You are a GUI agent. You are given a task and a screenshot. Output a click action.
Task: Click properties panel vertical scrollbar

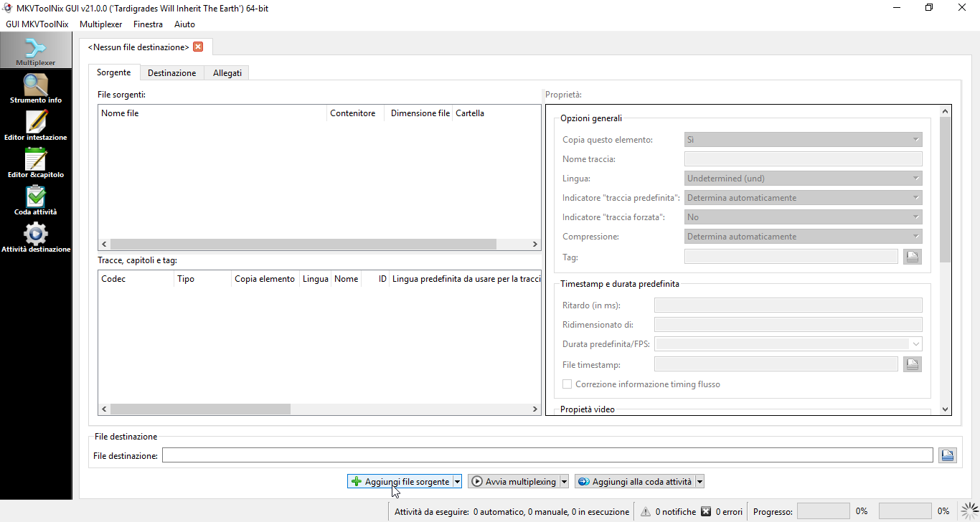[x=945, y=189]
